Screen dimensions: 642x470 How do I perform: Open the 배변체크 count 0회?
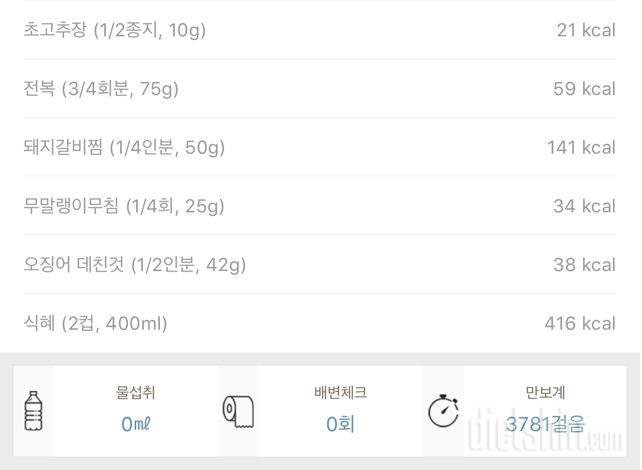pos(340,425)
